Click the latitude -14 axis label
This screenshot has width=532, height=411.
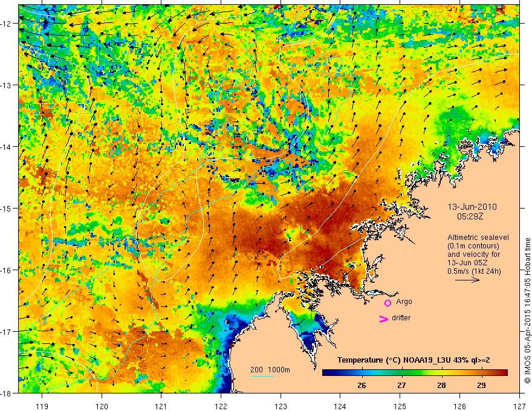coord(7,146)
